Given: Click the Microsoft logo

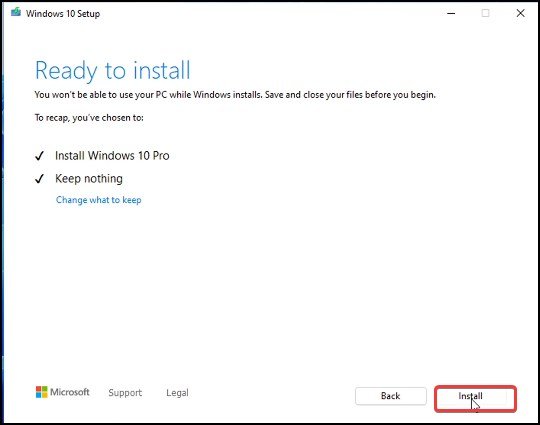Looking at the screenshot, I should 62,392.
